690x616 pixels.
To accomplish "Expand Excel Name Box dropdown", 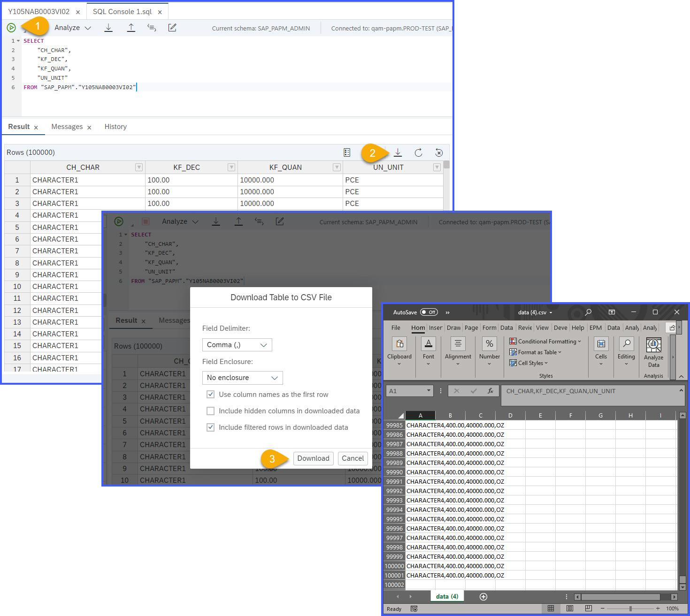I will coord(429,391).
